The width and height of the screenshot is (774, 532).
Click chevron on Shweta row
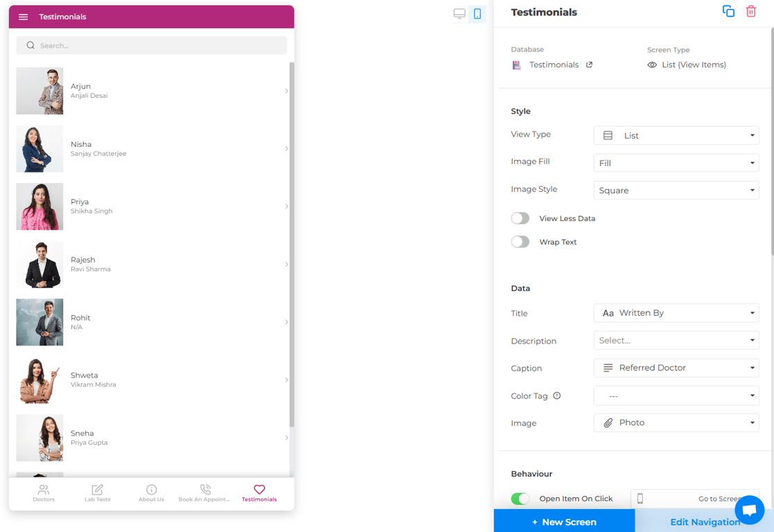pyautogui.click(x=286, y=380)
